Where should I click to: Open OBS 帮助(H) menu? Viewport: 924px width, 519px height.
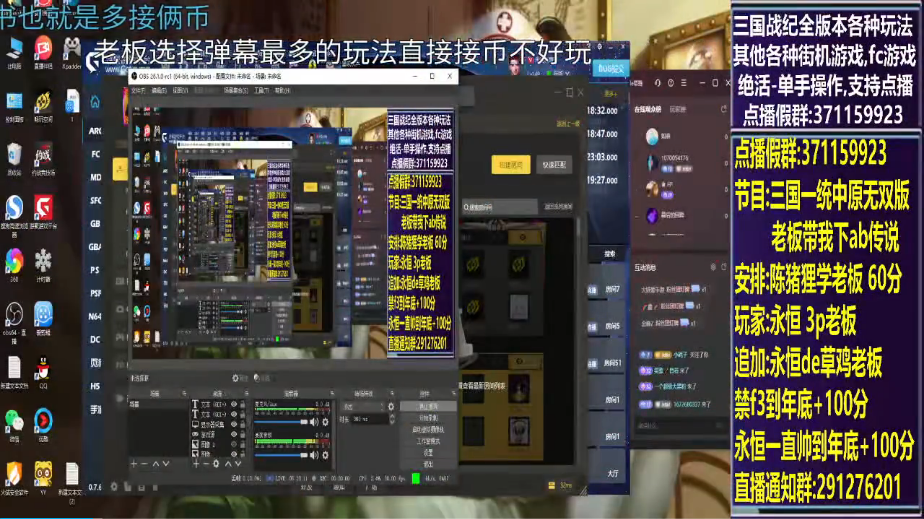coord(282,91)
